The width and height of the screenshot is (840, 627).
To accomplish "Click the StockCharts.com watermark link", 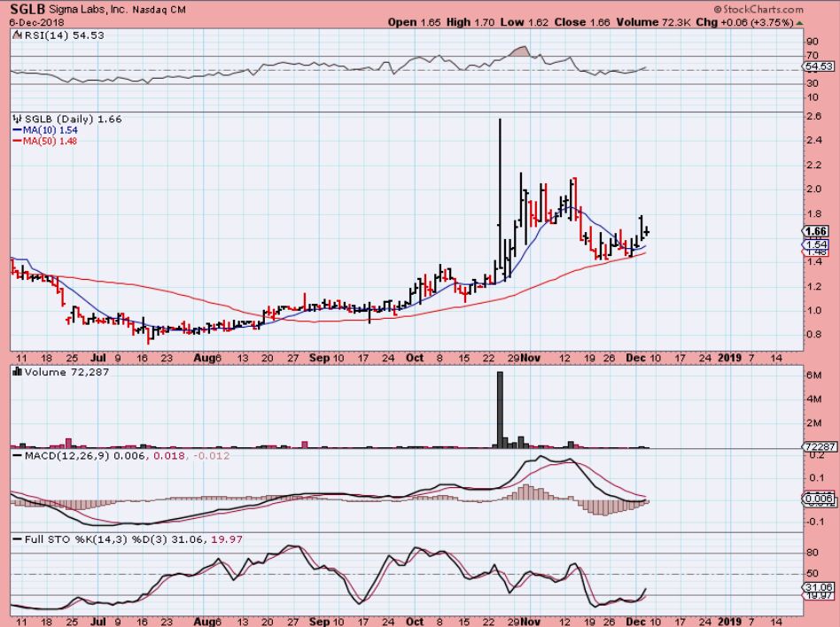I will (758, 9).
